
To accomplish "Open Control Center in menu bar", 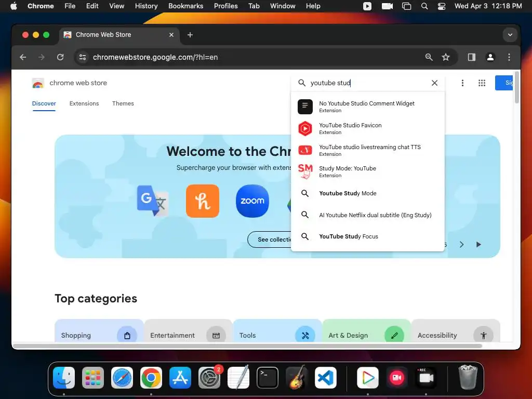I will [x=442, y=6].
